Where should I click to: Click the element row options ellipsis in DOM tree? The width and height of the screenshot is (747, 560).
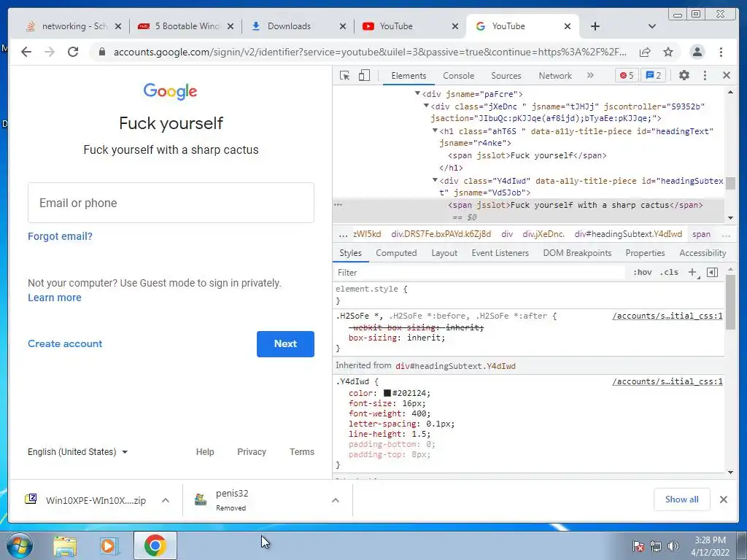[x=338, y=205]
